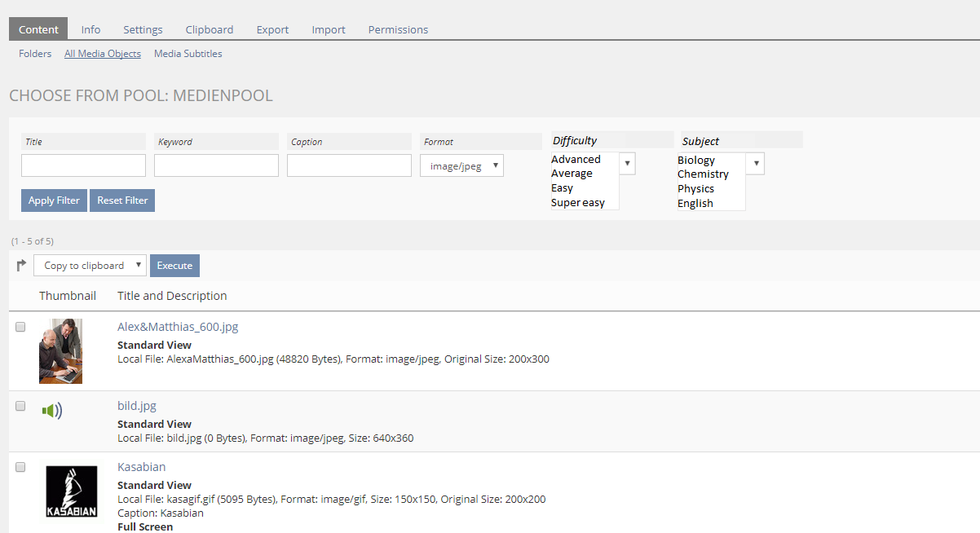This screenshot has height=533, width=980.
Task: Click the green audio speaker icon for bild.jpg
Action: point(52,411)
